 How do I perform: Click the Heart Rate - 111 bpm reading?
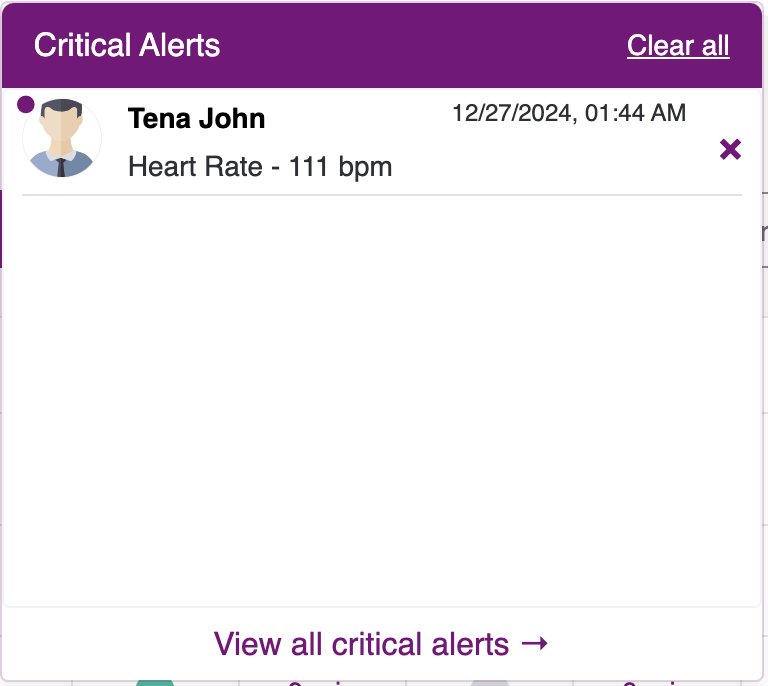click(260, 166)
